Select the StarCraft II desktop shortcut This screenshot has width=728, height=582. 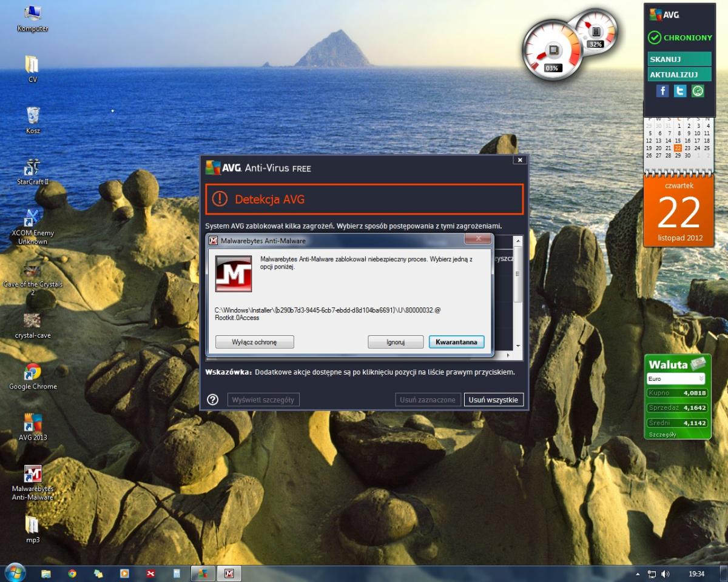(x=33, y=172)
